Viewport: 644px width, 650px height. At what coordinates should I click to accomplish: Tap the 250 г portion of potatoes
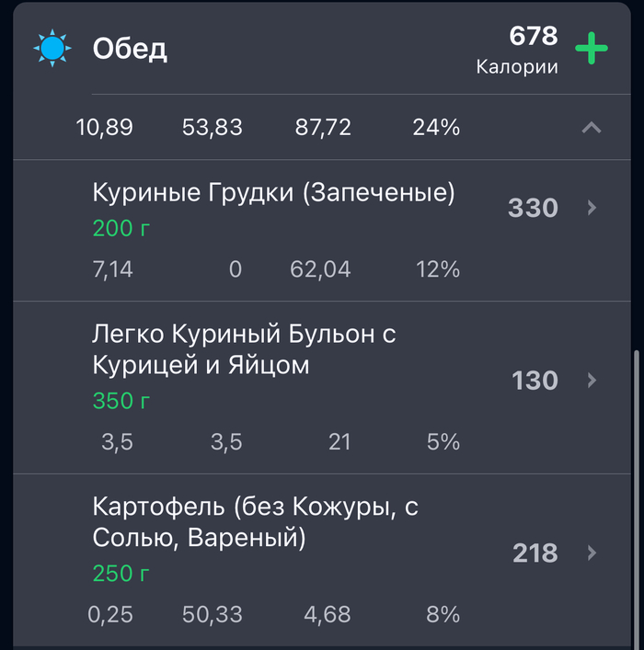tap(121, 574)
